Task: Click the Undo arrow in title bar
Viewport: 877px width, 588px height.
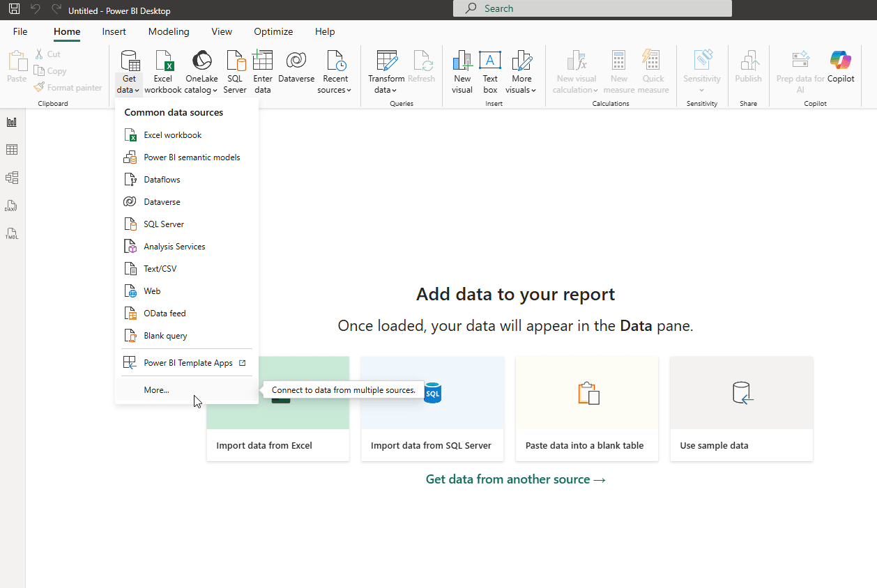Action: [x=36, y=10]
